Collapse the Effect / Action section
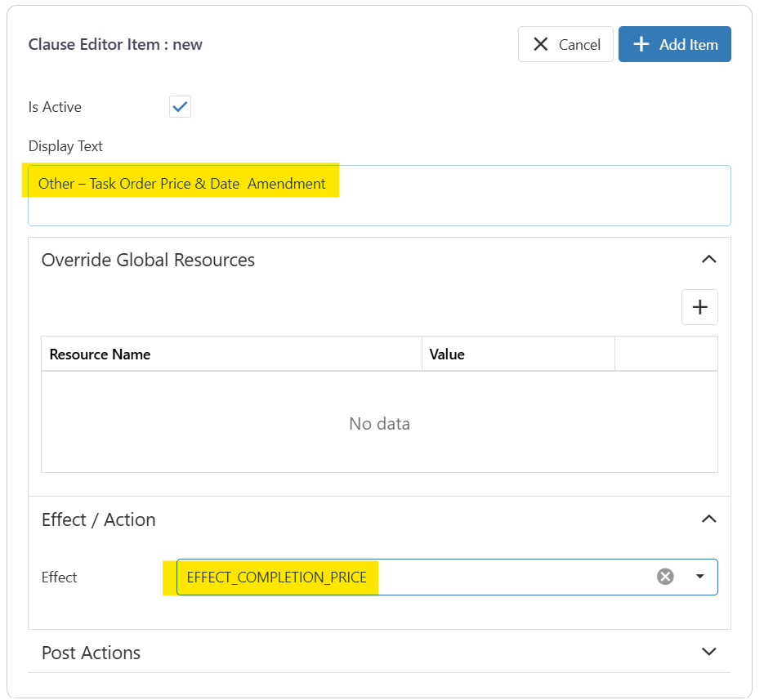 (708, 519)
